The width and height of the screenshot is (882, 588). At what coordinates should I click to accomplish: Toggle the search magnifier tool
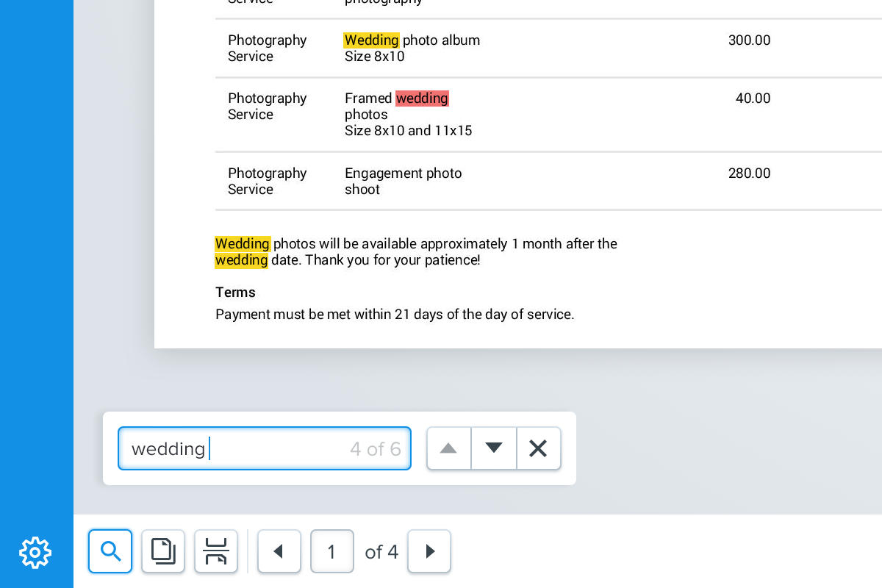(110, 551)
